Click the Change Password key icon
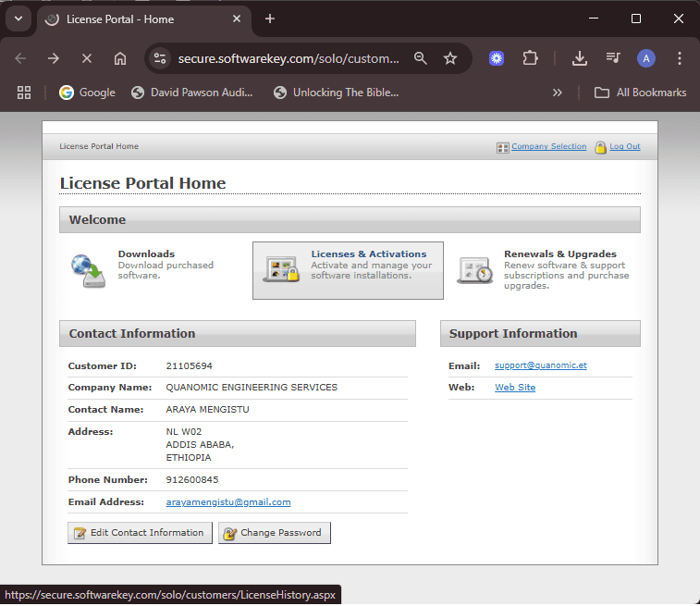 click(x=229, y=533)
